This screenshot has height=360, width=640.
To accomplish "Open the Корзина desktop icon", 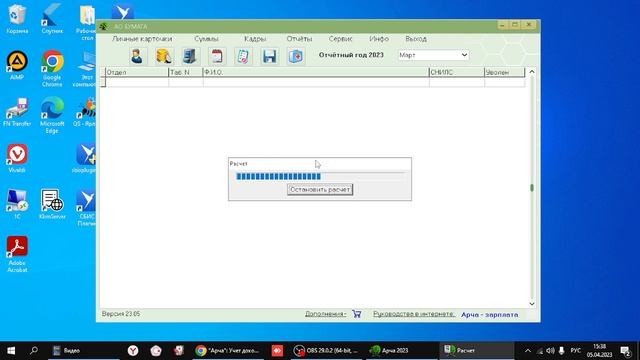I will [17, 19].
